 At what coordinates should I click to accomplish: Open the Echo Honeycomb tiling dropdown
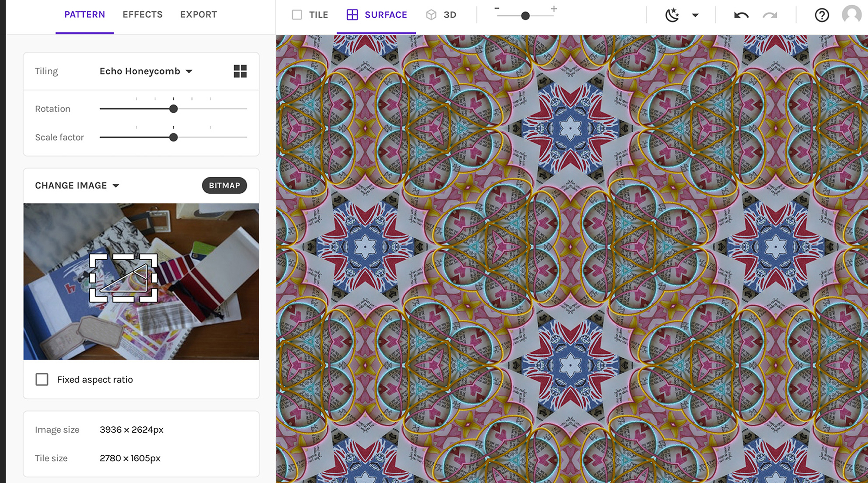[x=146, y=71]
